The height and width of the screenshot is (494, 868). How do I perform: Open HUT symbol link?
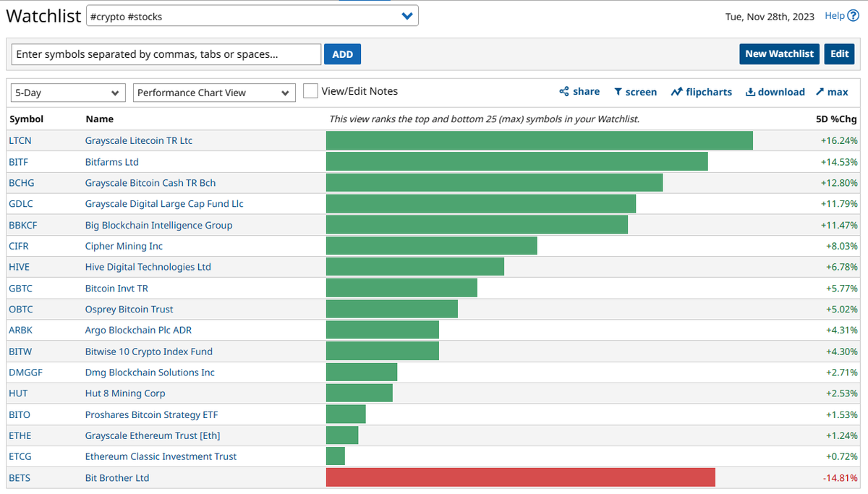pos(17,393)
